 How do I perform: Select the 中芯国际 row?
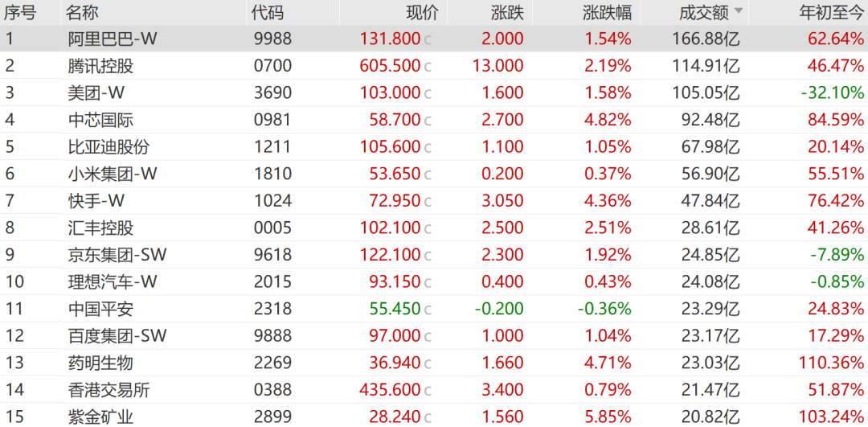pos(434,120)
